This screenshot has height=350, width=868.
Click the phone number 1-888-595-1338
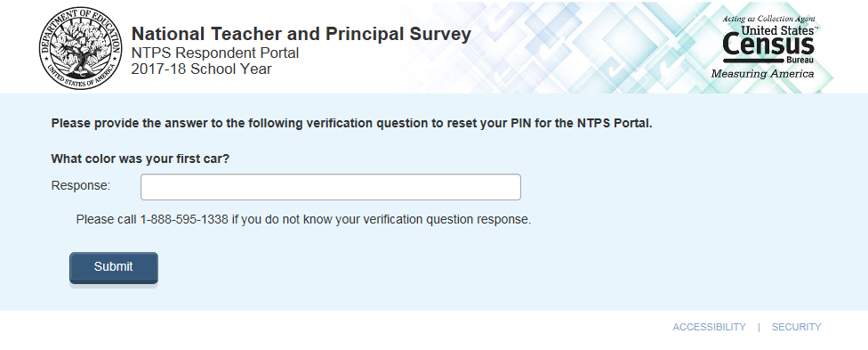click(184, 220)
